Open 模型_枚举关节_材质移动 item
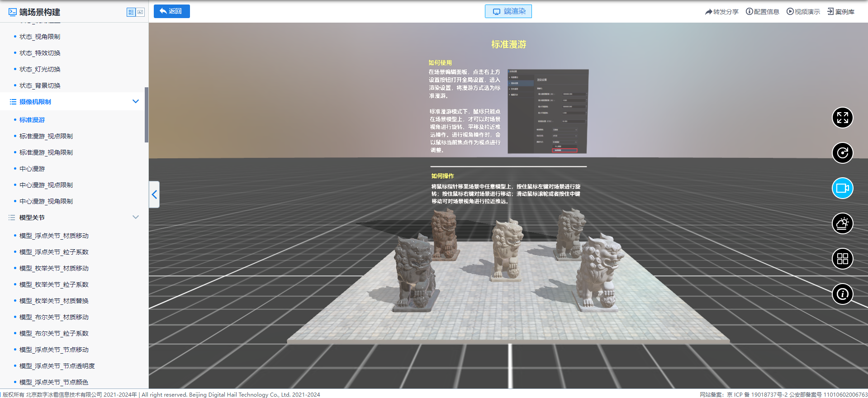868x398 pixels. tap(54, 268)
